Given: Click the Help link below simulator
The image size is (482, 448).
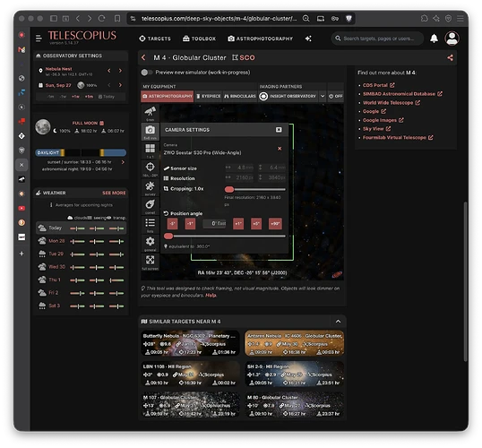Looking at the screenshot, I should coord(211,295).
